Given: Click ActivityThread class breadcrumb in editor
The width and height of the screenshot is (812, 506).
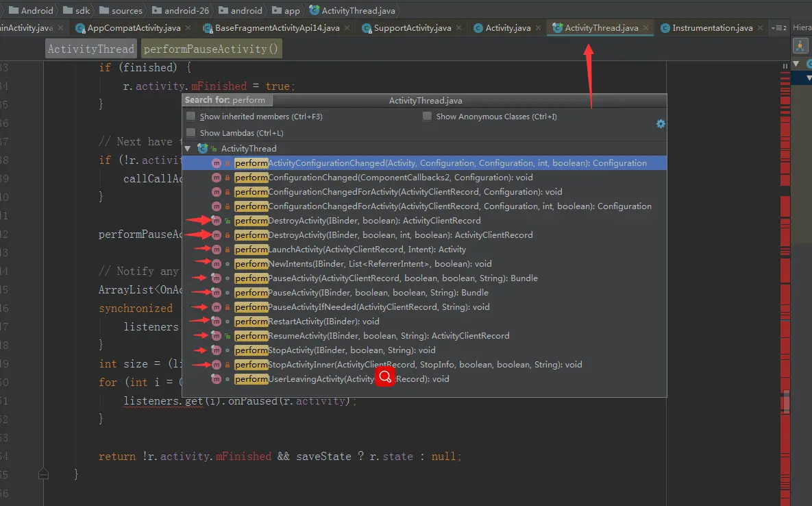Looking at the screenshot, I should coord(91,49).
